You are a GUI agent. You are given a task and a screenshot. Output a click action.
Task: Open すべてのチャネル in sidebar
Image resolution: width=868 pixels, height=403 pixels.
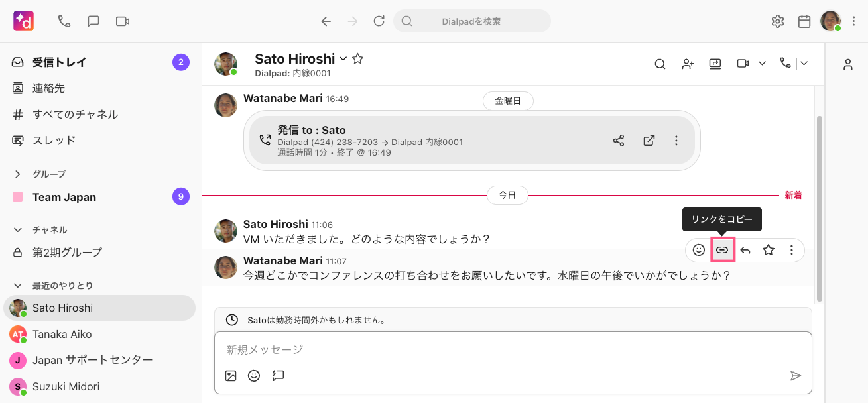click(x=99, y=115)
